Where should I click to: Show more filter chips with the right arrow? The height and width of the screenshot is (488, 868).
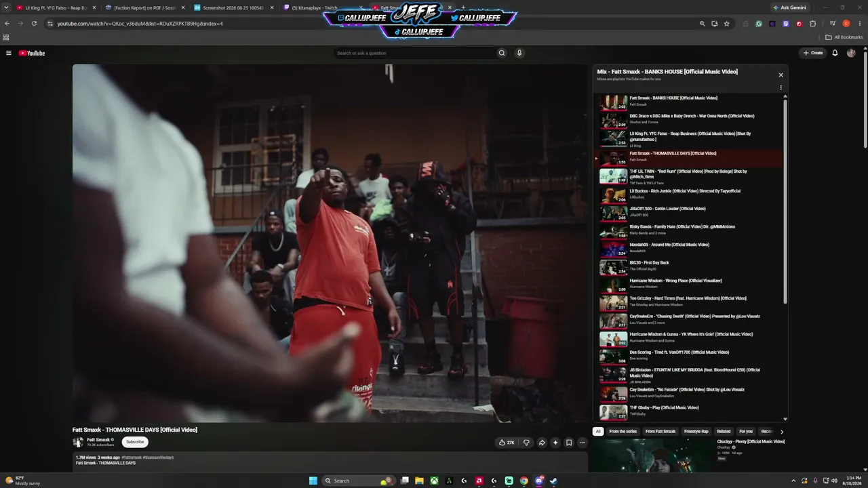click(781, 432)
